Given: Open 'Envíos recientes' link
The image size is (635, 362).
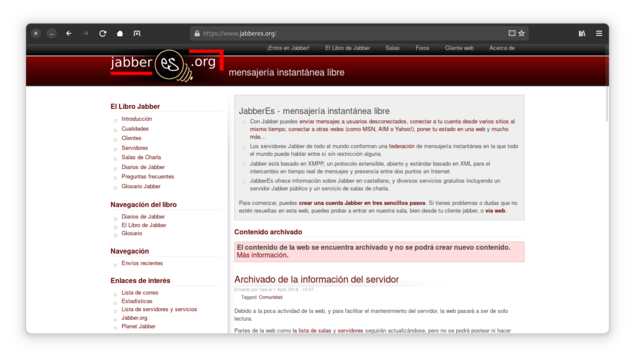Looking at the screenshot, I should (142, 263).
